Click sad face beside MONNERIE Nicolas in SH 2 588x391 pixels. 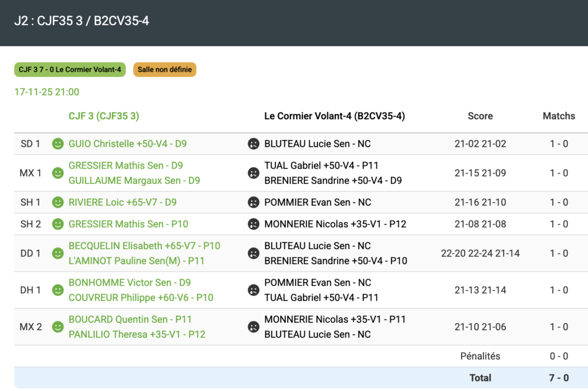point(253,224)
